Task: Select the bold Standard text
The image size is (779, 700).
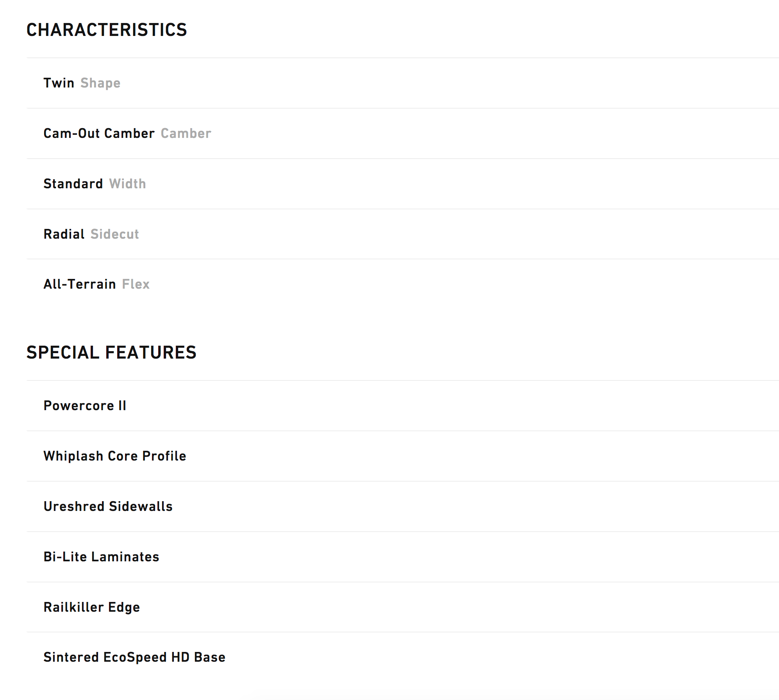Action: click(x=73, y=184)
